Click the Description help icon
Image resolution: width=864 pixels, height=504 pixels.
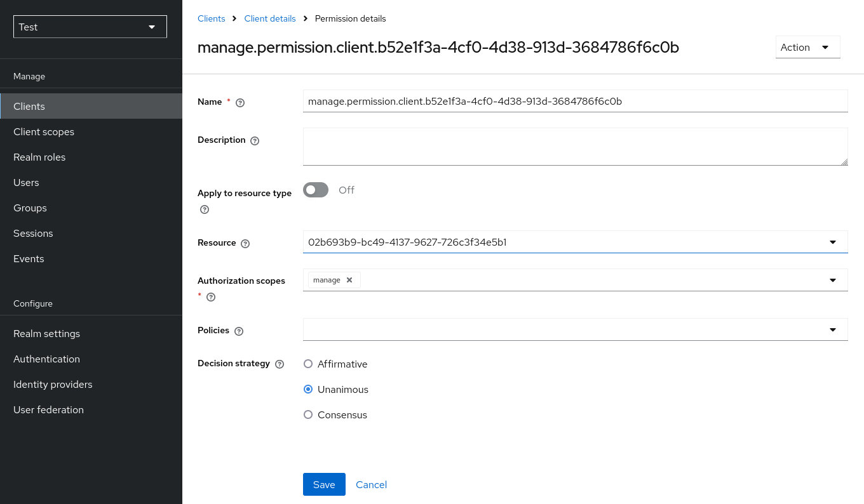[x=254, y=140]
